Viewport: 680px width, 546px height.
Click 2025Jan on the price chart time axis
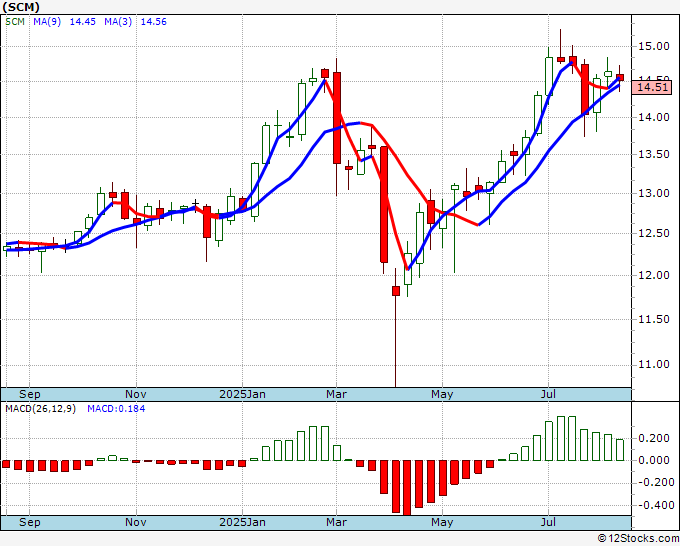click(242, 394)
